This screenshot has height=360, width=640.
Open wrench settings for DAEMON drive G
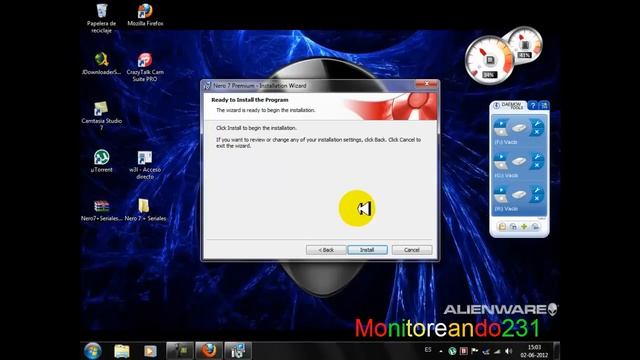pyautogui.click(x=537, y=157)
